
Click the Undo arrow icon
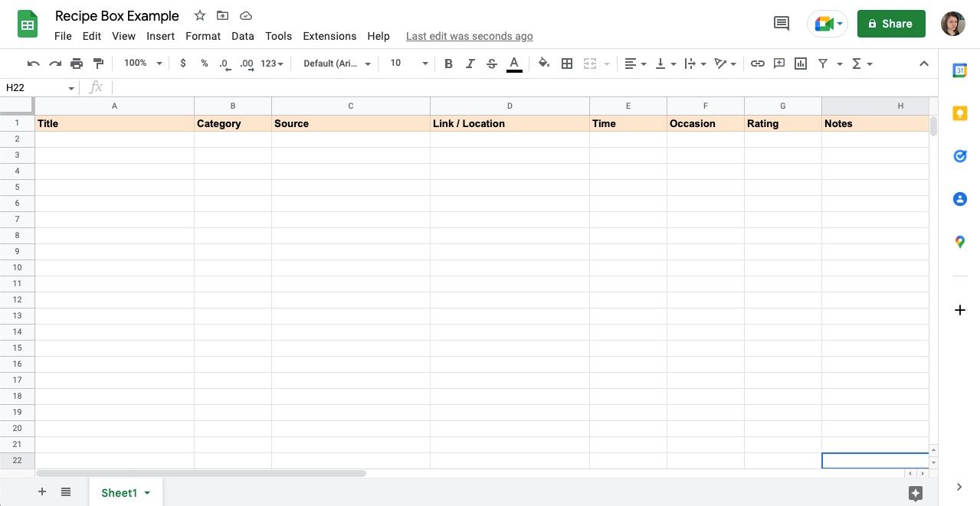[33, 64]
